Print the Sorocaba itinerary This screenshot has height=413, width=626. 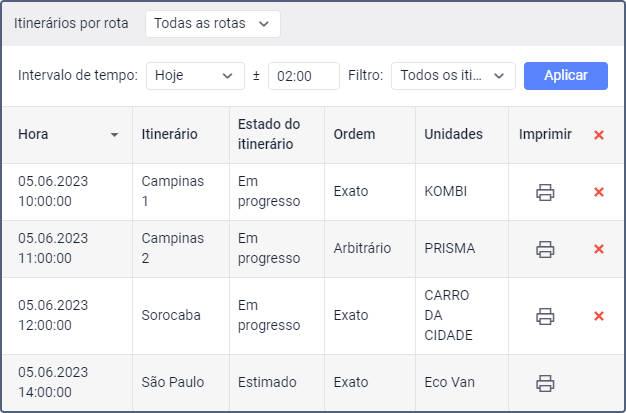(x=545, y=316)
